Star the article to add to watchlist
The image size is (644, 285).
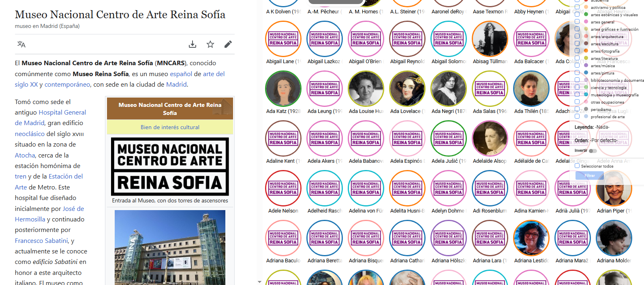coord(210,44)
